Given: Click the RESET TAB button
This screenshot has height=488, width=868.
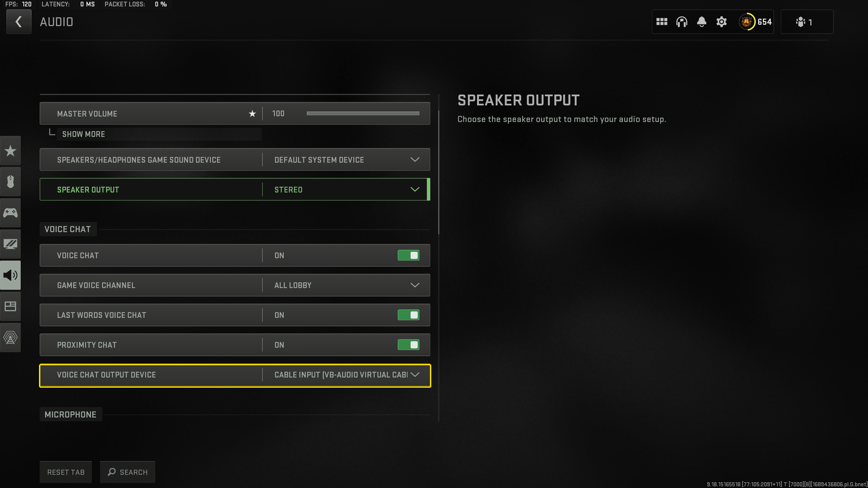Looking at the screenshot, I should (x=65, y=472).
